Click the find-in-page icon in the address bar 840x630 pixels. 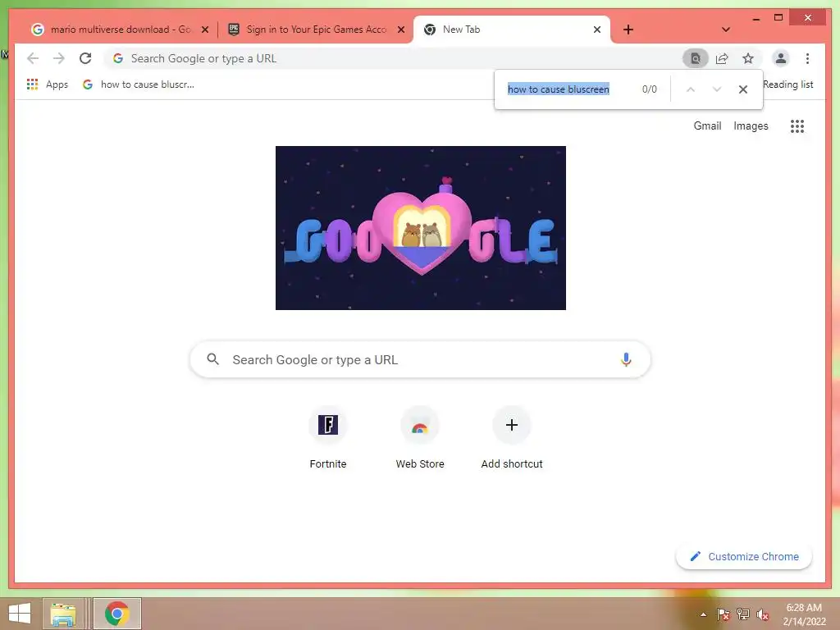click(x=696, y=58)
